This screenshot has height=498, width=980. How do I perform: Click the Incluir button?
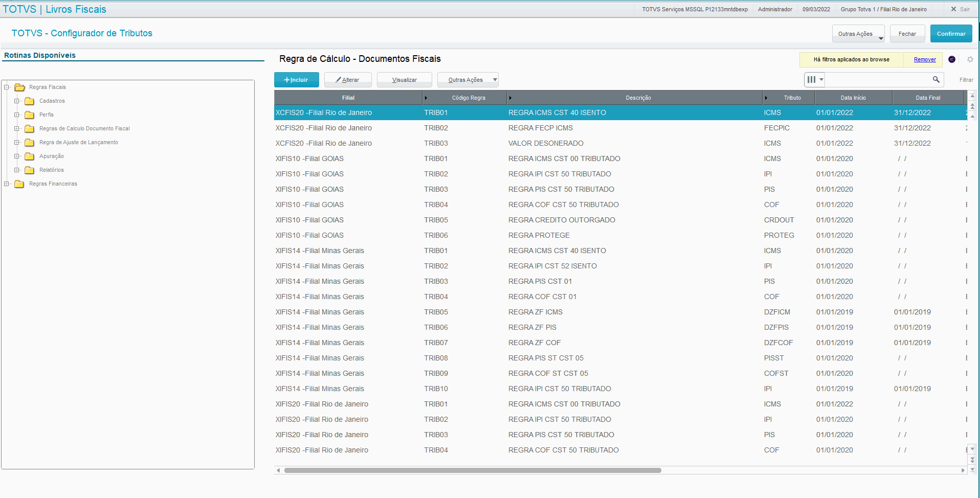tap(297, 80)
